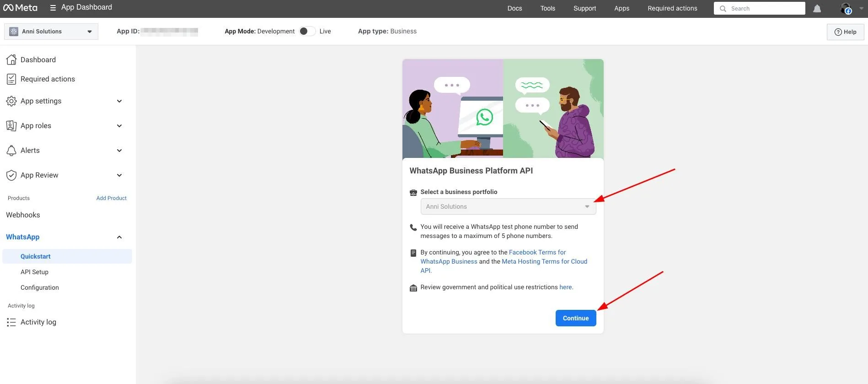
Task: Click the Meta logo
Action: pyautogui.click(x=20, y=8)
